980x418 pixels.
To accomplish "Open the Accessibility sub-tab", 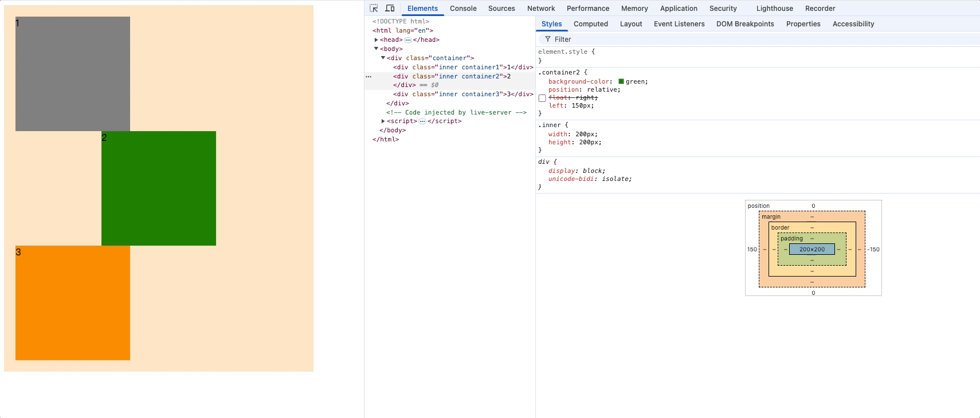I will [853, 23].
